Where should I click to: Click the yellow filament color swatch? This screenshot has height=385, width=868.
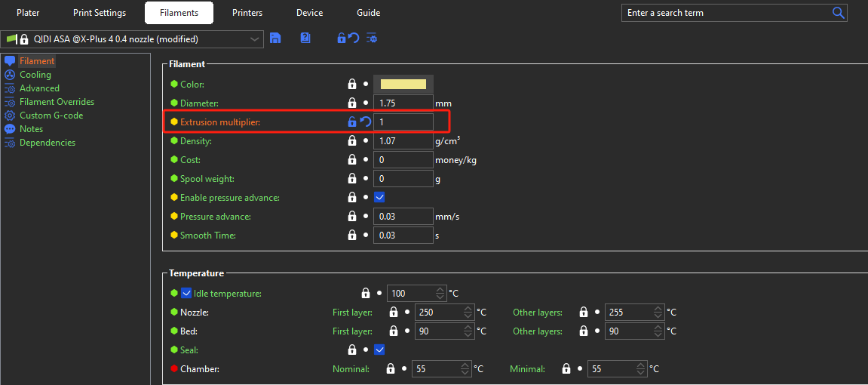click(x=403, y=84)
